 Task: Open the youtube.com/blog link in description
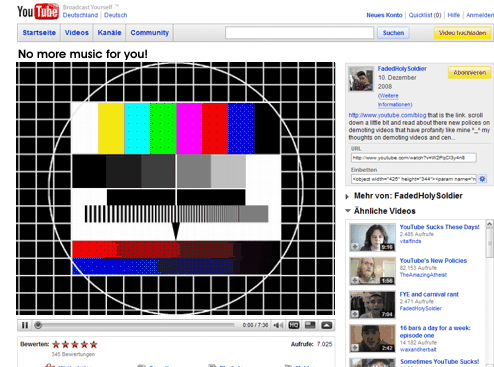(x=387, y=115)
